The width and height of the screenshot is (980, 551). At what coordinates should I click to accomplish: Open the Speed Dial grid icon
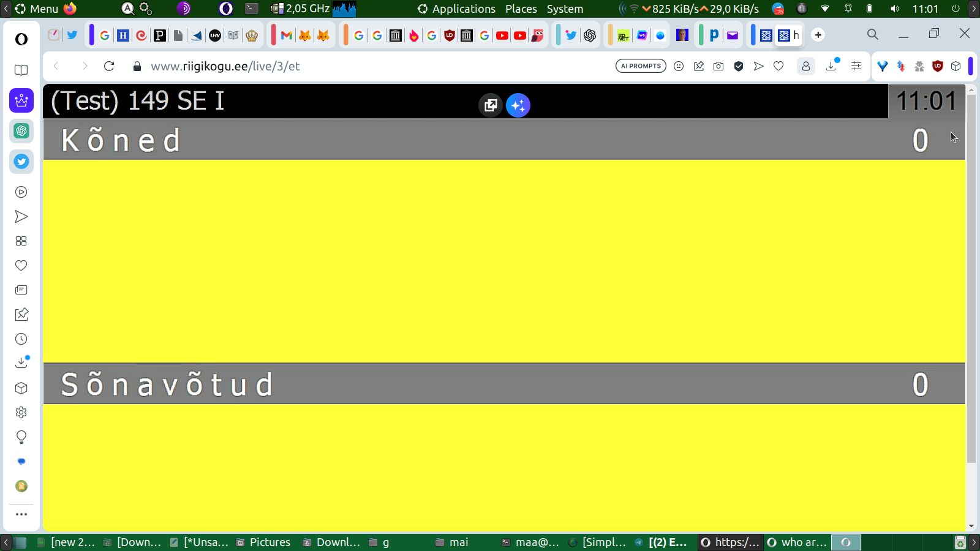(21, 241)
